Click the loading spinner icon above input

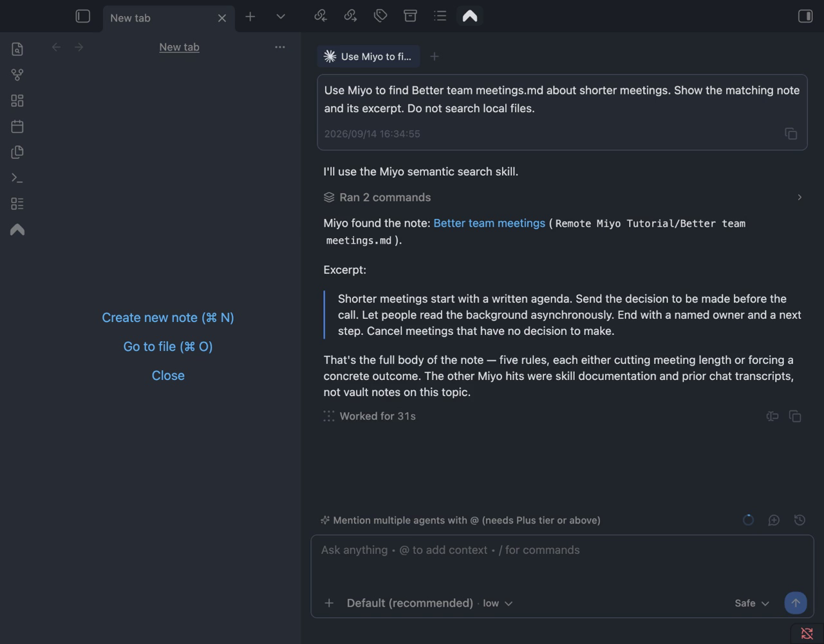[748, 520]
